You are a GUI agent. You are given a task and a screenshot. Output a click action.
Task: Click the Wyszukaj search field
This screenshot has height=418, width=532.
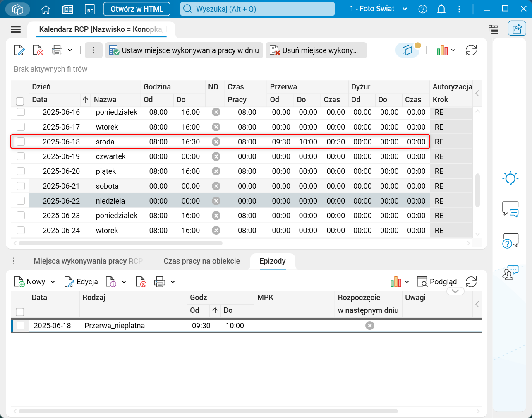pos(257,9)
